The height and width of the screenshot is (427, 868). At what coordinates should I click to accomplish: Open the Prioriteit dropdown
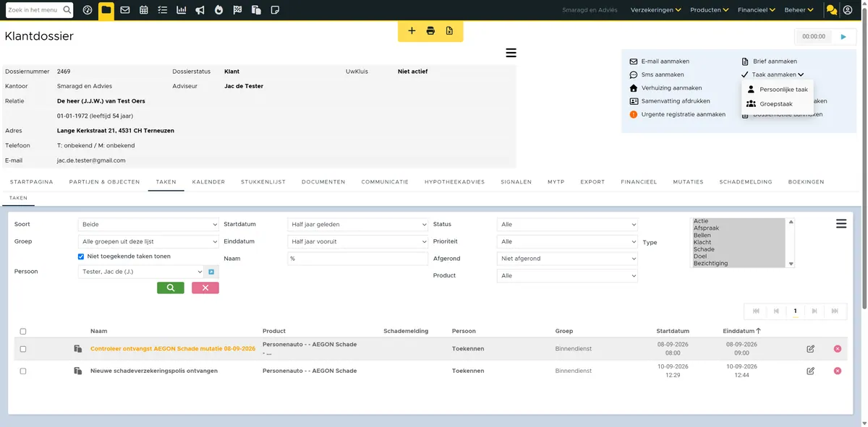[567, 241]
